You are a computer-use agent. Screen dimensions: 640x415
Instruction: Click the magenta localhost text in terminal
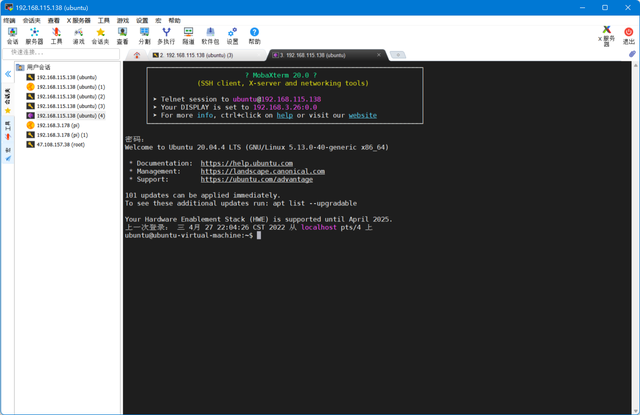point(319,227)
